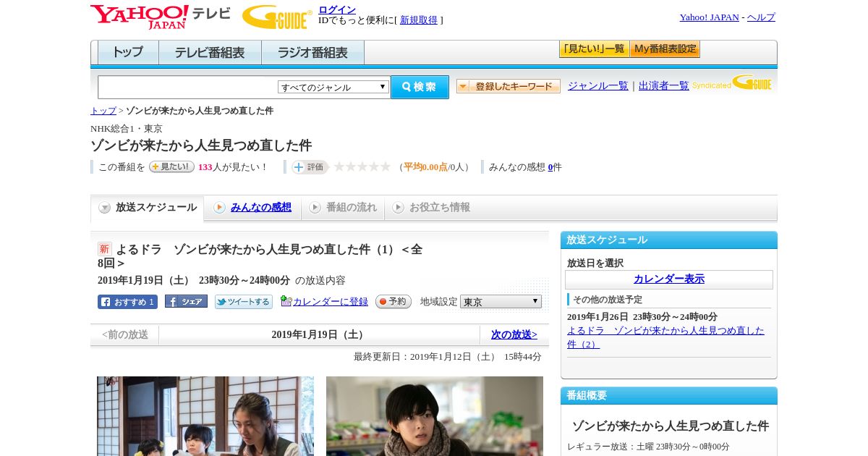This screenshot has width=868, height=456.
Task: Click the <前の放送 previous broadcast button
Action: tap(125, 334)
